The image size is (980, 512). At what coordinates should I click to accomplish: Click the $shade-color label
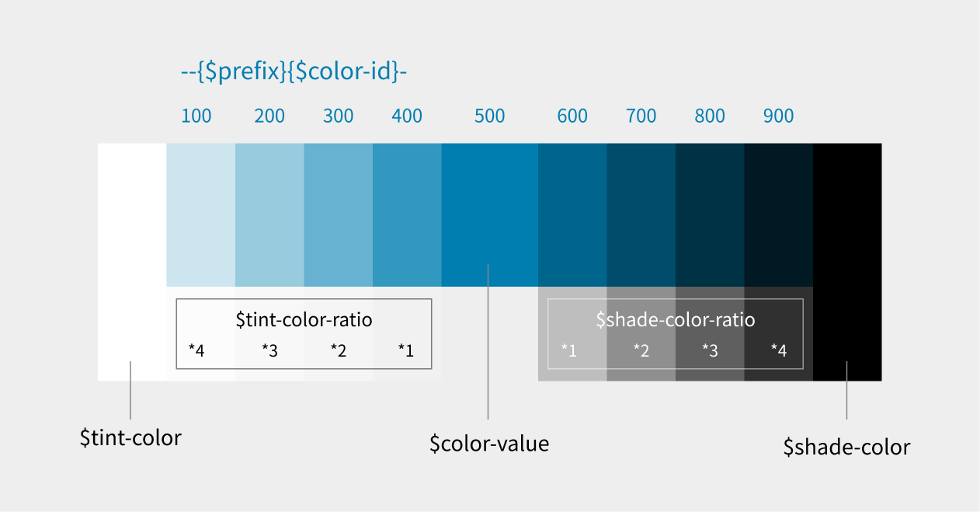[x=846, y=448]
